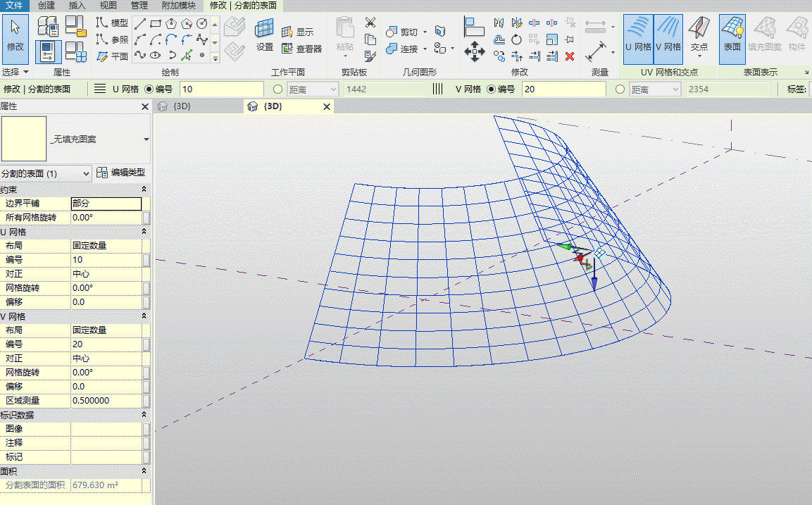
Task: Click the 参照 reference line button
Action: [113, 39]
